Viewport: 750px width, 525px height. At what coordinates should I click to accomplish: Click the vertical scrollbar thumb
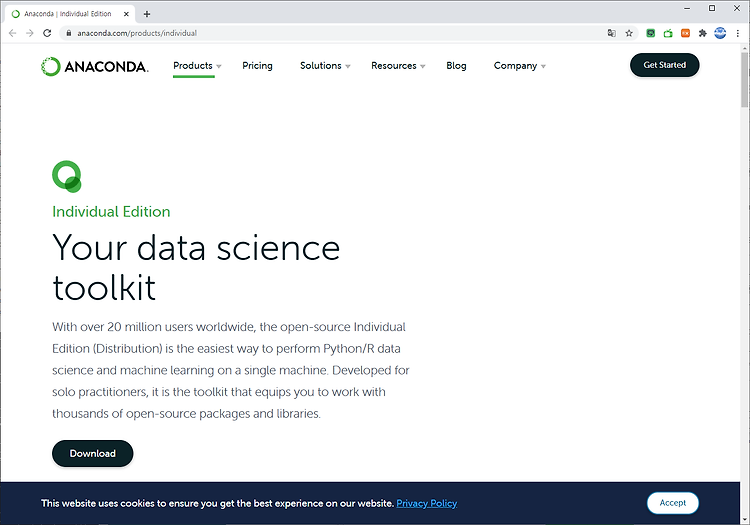[x=745, y=80]
